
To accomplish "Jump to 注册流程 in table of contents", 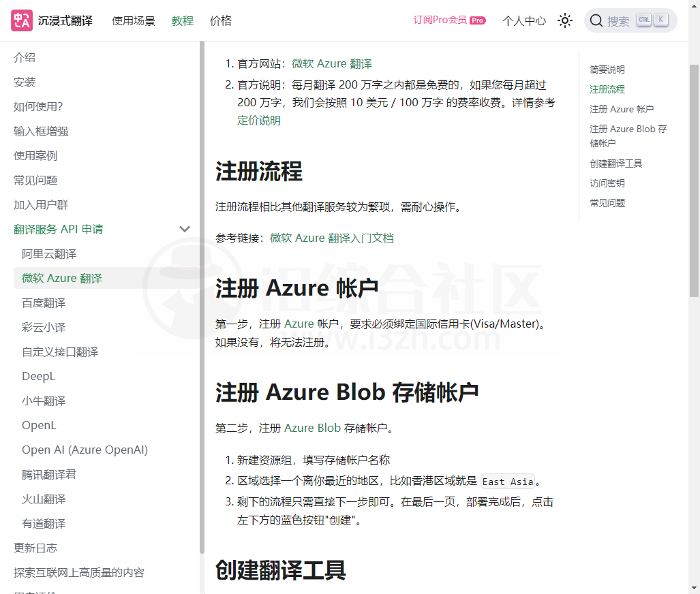I will [x=607, y=89].
